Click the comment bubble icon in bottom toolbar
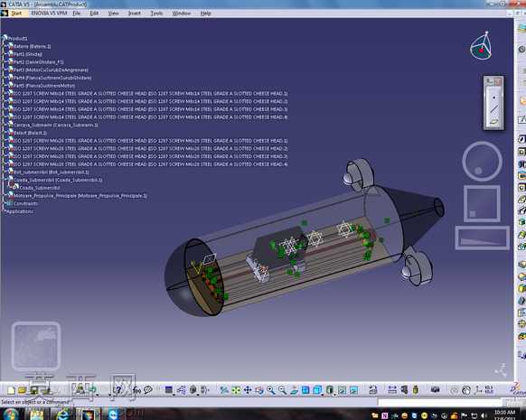 click(x=148, y=390)
